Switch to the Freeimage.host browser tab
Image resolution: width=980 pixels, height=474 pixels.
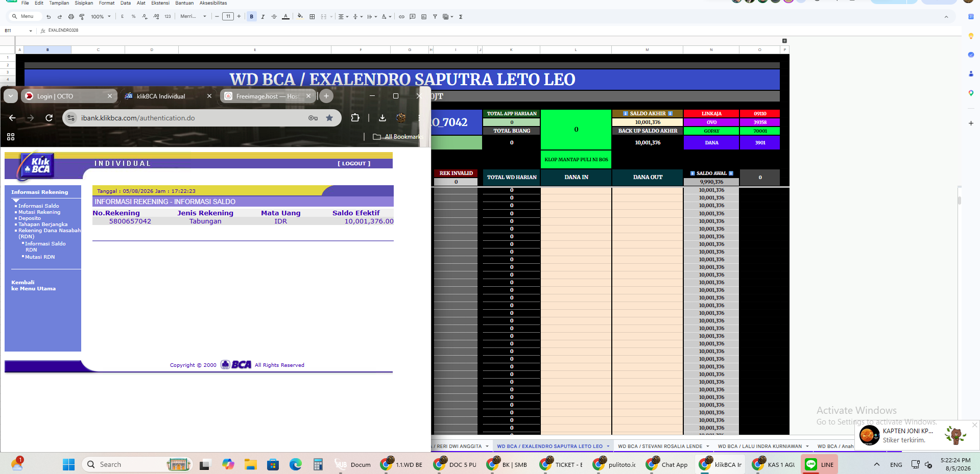(x=268, y=96)
